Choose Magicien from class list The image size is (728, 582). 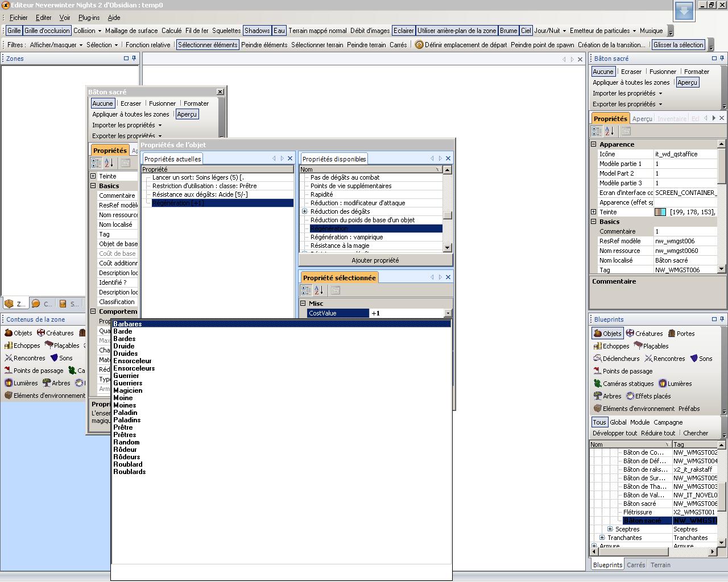tap(128, 390)
